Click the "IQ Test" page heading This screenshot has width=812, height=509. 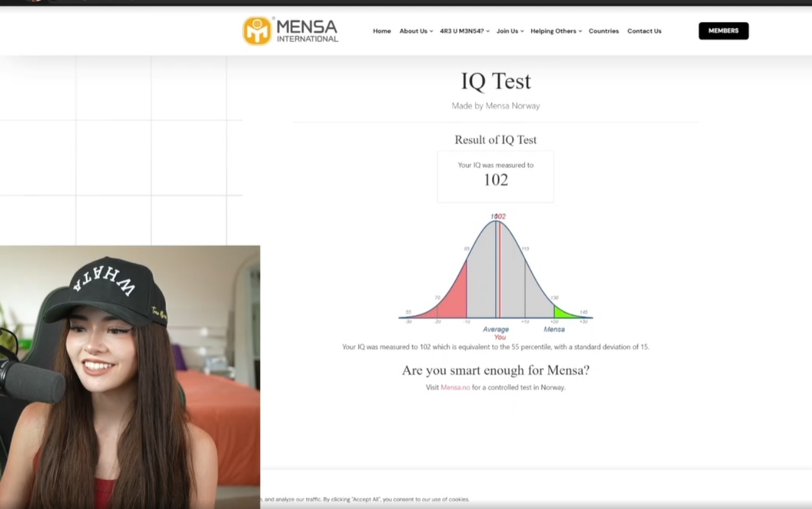tap(496, 81)
